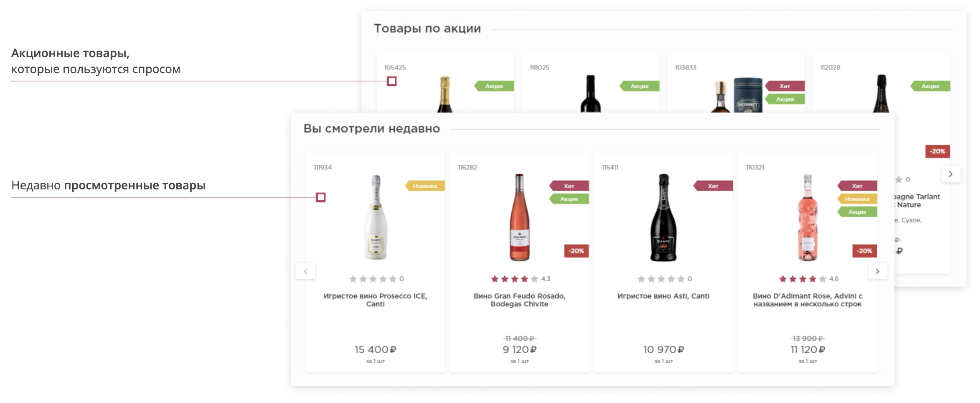Screen dimensions: 980x403
Task: Click next arrow in promo products carousel
Action: pos(950,174)
